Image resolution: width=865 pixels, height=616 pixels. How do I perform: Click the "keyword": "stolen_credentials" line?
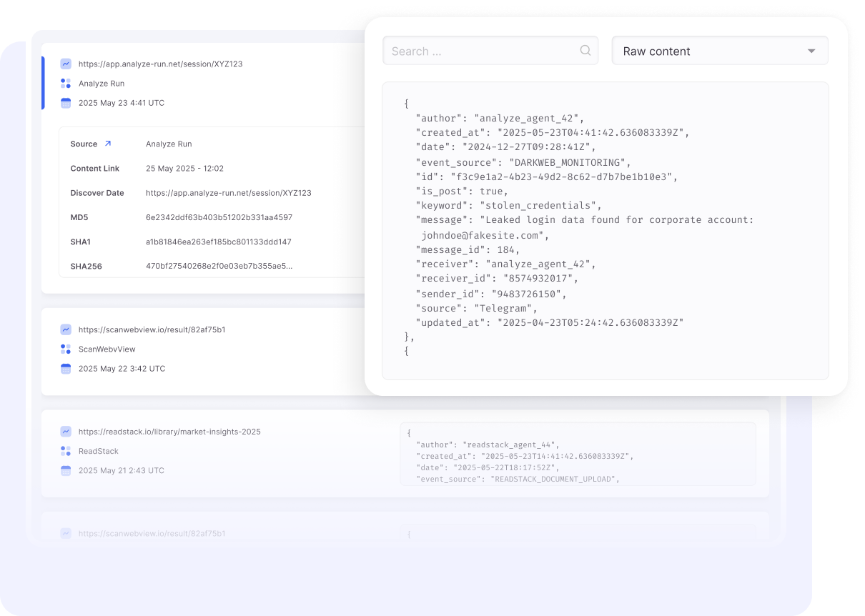[x=508, y=206]
